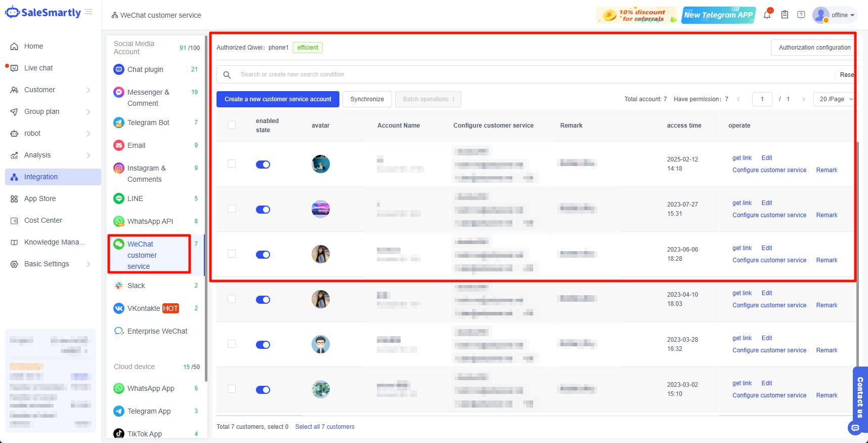Viewport: 868px width, 443px height.
Task: Tick the select-all checkbox in table header
Action: point(232,125)
